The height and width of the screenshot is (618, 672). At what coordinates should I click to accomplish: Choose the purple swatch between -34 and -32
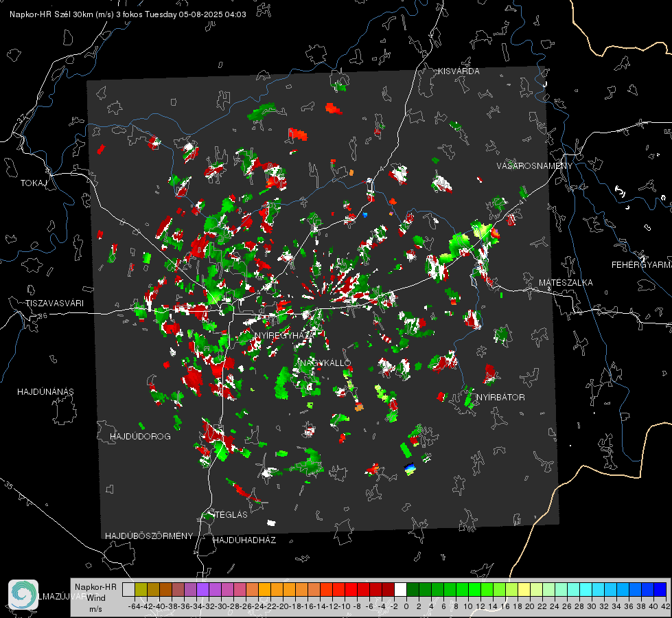(202, 590)
